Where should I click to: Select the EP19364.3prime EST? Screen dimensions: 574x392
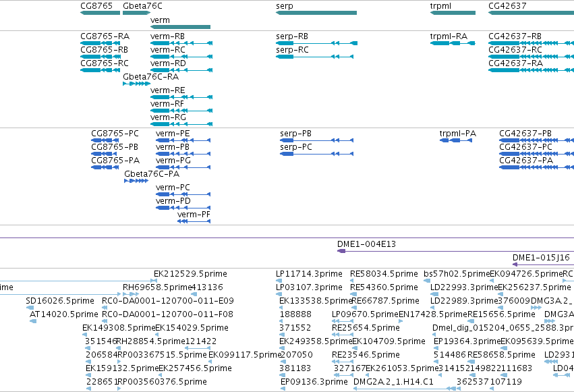436,348
